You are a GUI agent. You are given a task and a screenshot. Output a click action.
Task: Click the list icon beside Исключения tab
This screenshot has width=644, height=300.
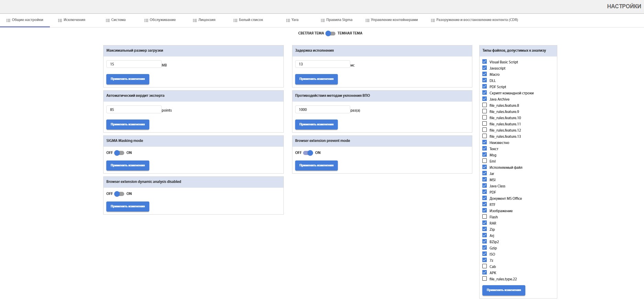[60, 20]
